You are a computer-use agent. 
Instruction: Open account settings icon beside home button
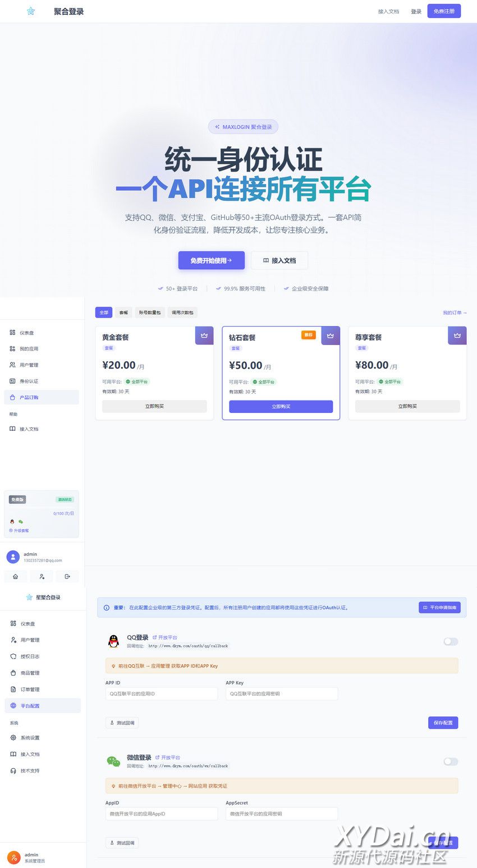pyautogui.click(x=42, y=576)
